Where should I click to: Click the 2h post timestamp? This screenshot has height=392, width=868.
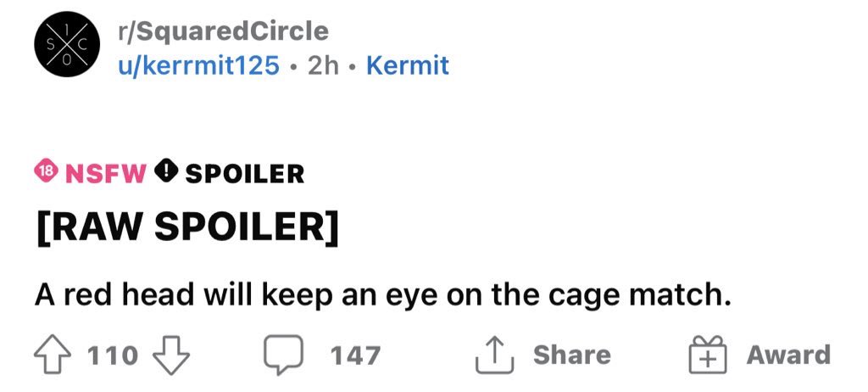click(322, 65)
